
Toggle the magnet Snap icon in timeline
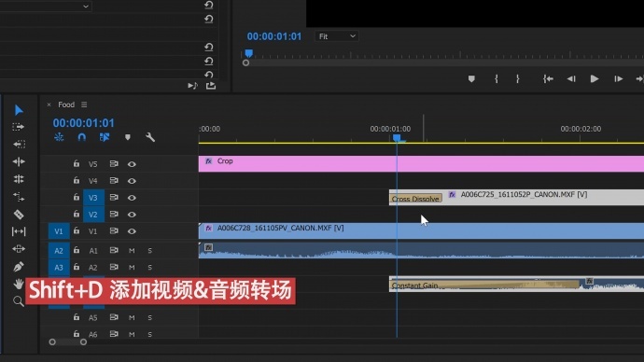click(x=82, y=137)
